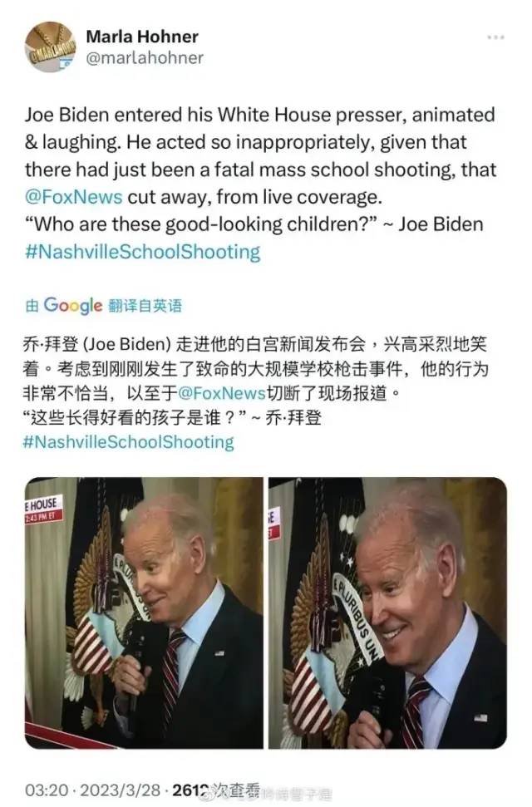Click the 2023/3/28 post date
The width and height of the screenshot is (532, 807).
(x=120, y=790)
